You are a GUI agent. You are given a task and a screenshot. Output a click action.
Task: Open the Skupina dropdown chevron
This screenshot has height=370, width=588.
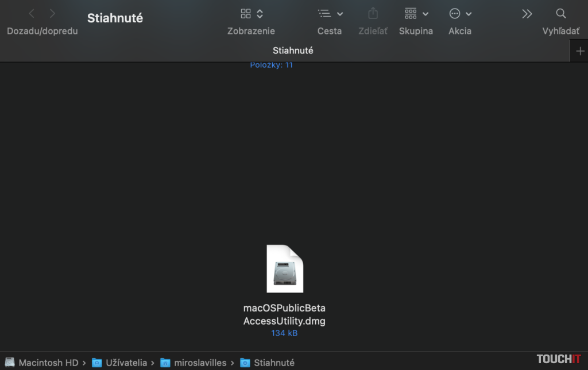click(x=425, y=13)
